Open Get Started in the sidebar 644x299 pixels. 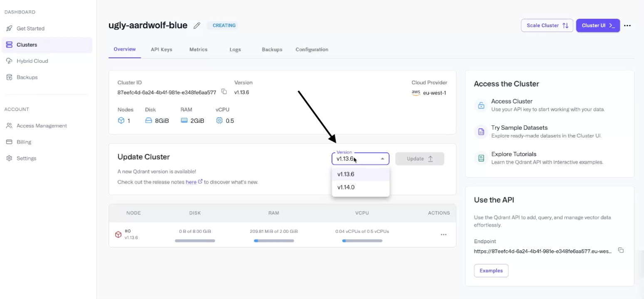(x=30, y=28)
